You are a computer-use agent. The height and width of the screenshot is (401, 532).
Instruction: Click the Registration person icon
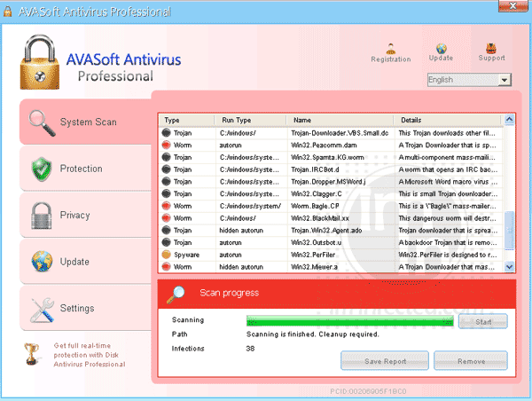coord(391,49)
